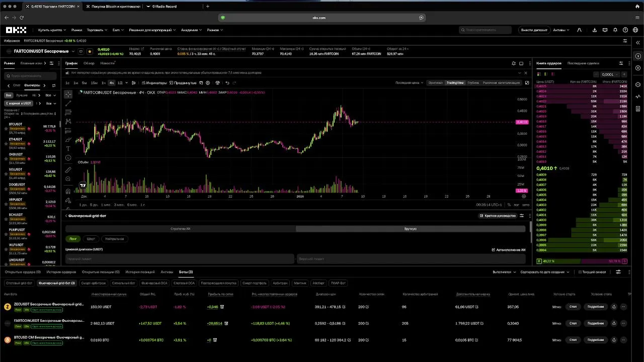Click the ruler measure tool
Image resolution: width=644 pixels, height=362 pixels.
coord(68,170)
